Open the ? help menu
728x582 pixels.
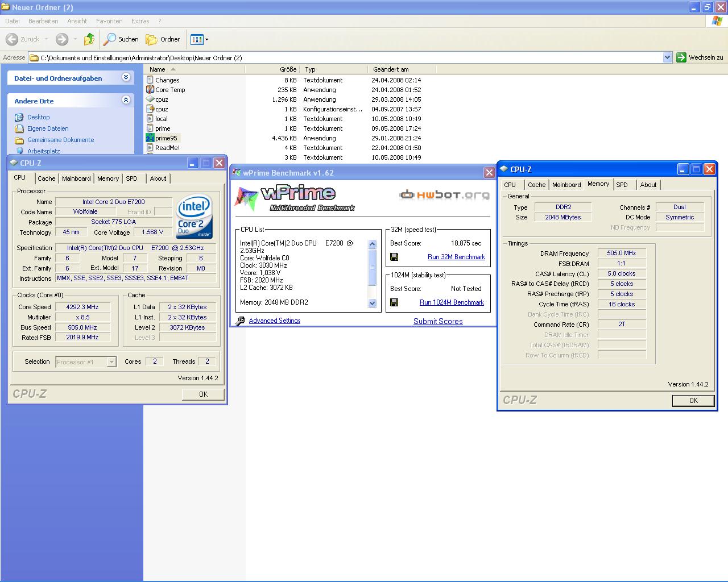(x=160, y=21)
